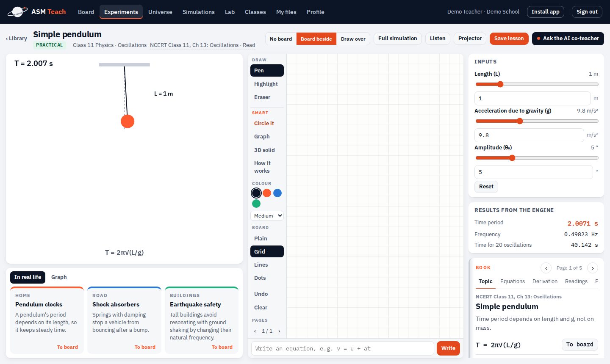Switch to the Graph tab

[59, 277]
